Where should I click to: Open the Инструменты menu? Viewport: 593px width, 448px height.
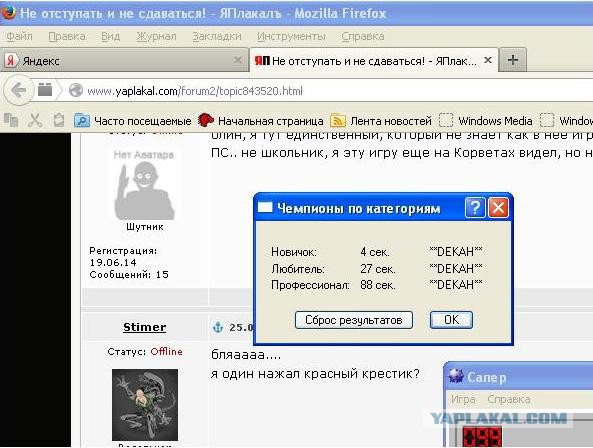pos(291,36)
